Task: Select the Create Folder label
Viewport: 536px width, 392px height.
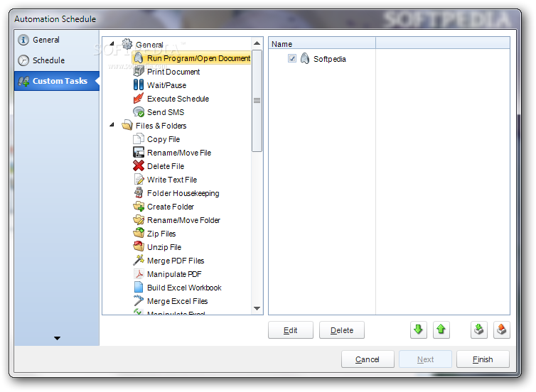Action: (171, 207)
